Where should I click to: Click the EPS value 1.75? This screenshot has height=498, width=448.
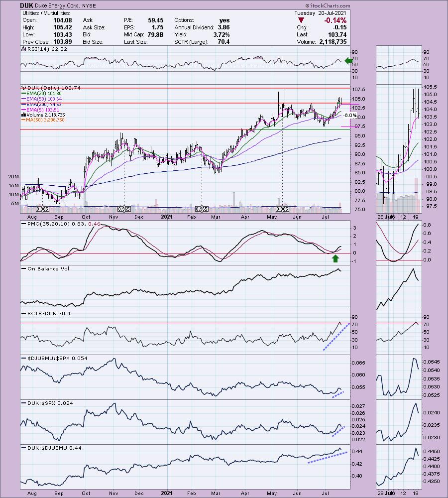coord(157,27)
